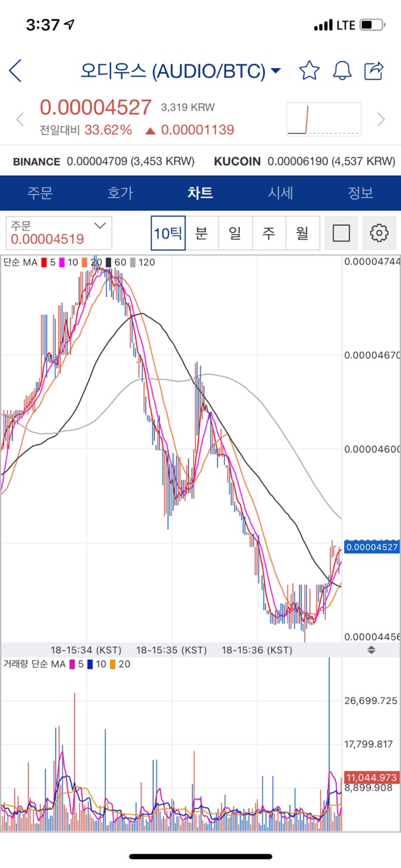Open the 정보 tab
Image resolution: width=401 pixels, height=868 pixels.
click(360, 193)
